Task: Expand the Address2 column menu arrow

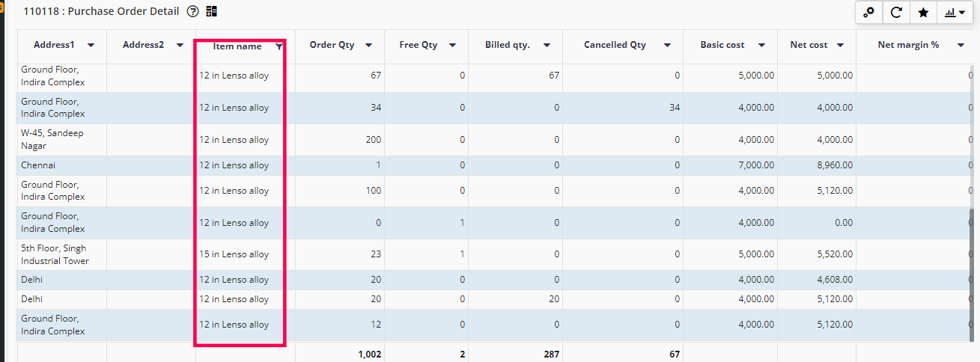Action: pyautogui.click(x=180, y=46)
